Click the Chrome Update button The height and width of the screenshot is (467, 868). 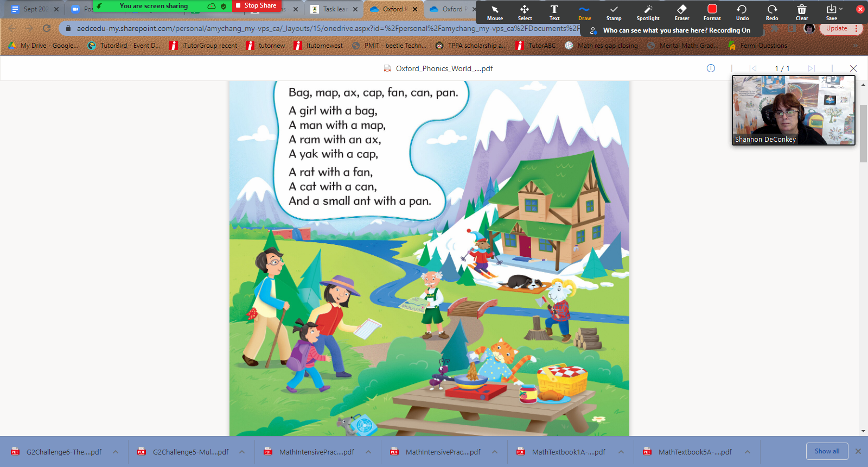coord(837,28)
